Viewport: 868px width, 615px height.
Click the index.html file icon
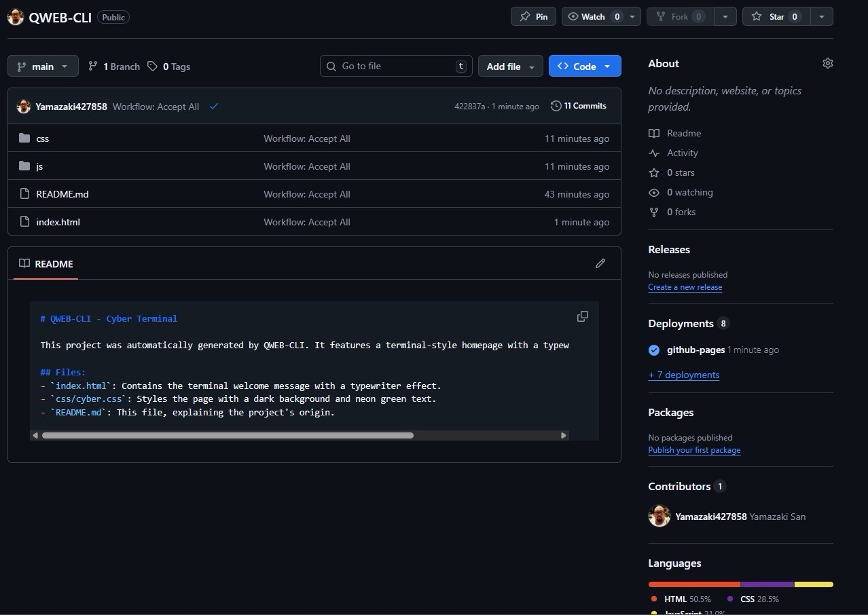pos(24,222)
